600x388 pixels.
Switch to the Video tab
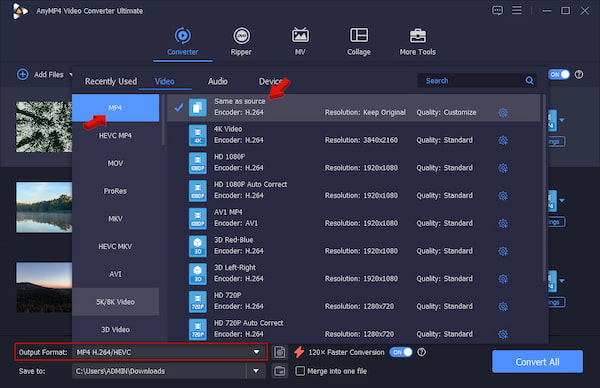click(x=165, y=81)
